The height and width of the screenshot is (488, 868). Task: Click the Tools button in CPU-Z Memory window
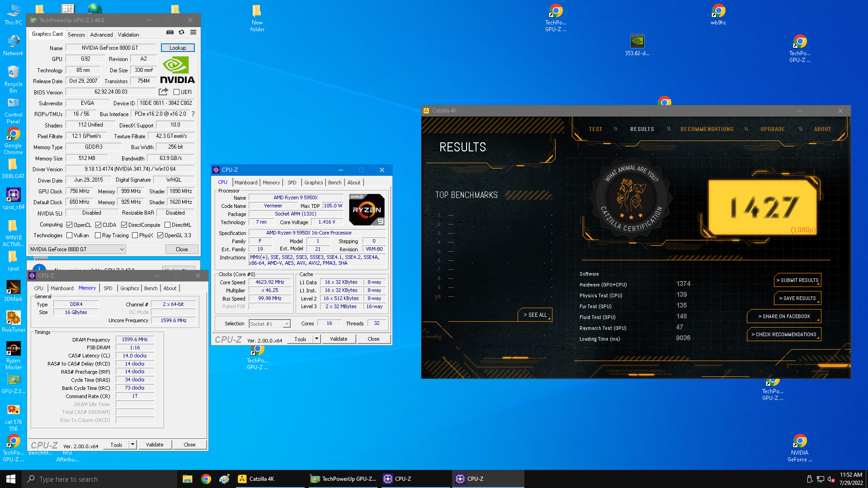[116, 445]
